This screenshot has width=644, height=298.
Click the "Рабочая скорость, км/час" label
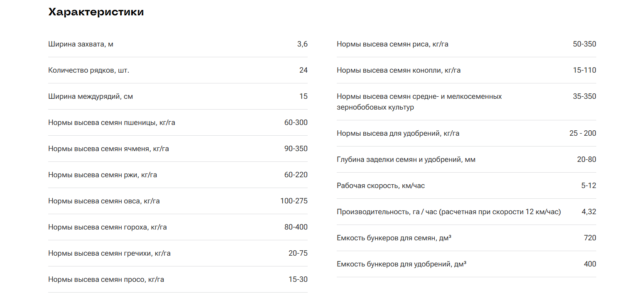coord(381,186)
